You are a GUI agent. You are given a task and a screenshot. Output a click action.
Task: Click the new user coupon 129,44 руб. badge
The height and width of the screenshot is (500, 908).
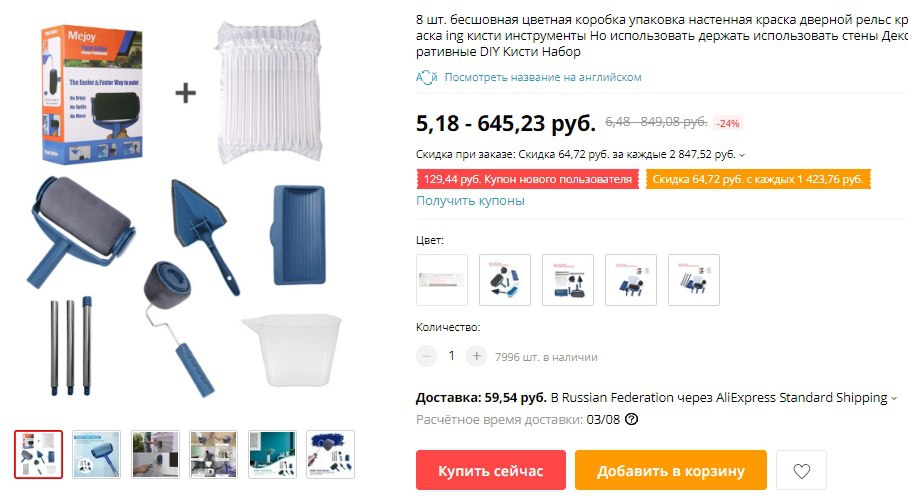[528, 179]
